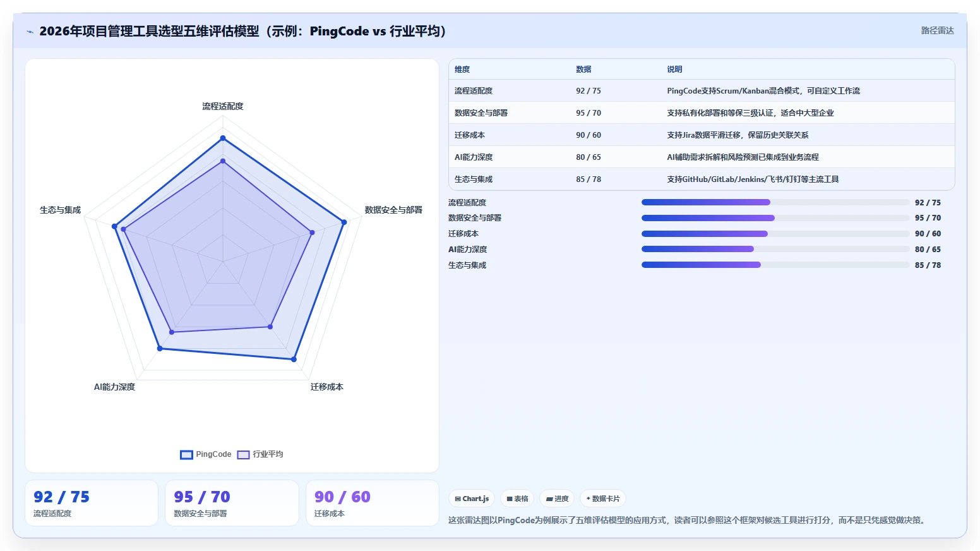The height and width of the screenshot is (551, 980).
Task: Click the 迁移成本 axis label on the radar
Action: [327, 387]
